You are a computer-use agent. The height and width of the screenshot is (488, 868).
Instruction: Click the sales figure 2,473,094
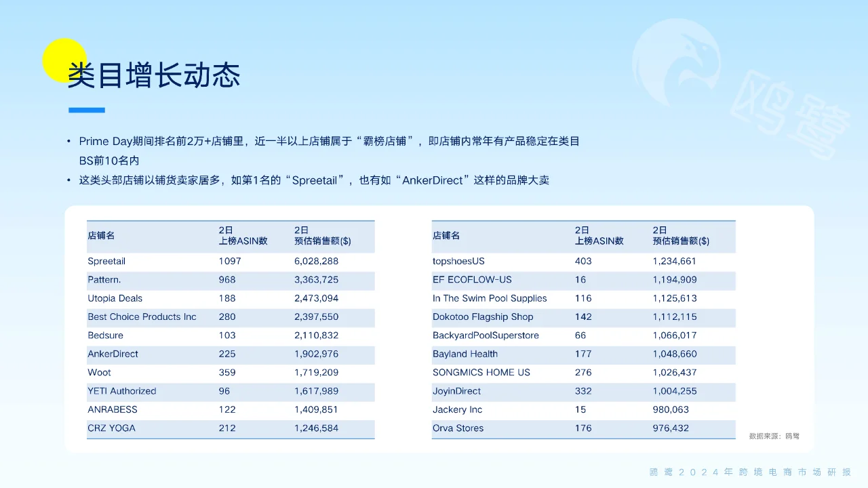pos(317,298)
